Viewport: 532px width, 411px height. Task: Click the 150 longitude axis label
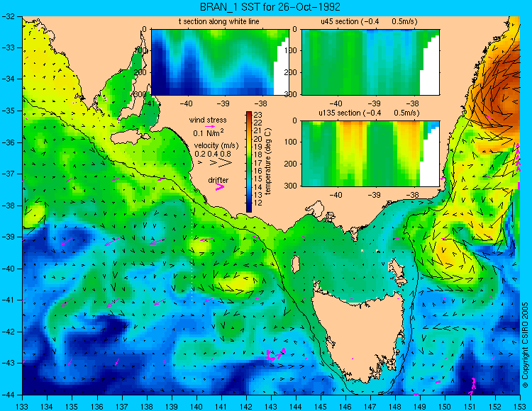point(445,407)
